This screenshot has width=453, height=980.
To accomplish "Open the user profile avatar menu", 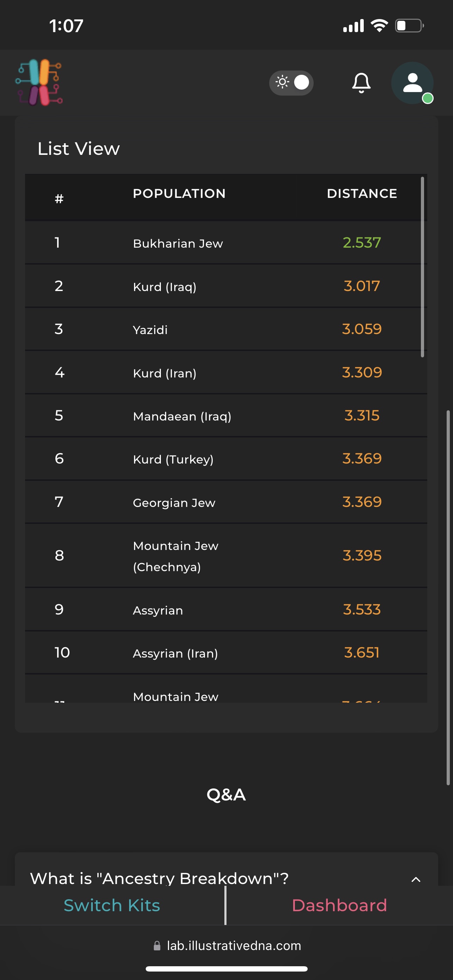I will coord(412,83).
